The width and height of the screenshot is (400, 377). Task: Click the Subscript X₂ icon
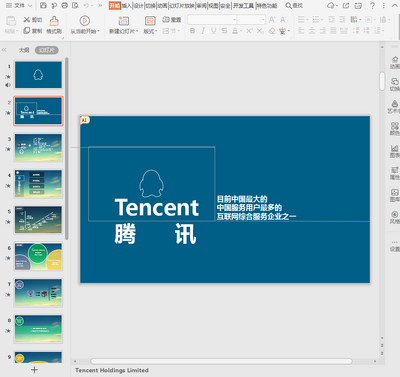point(260,31)
